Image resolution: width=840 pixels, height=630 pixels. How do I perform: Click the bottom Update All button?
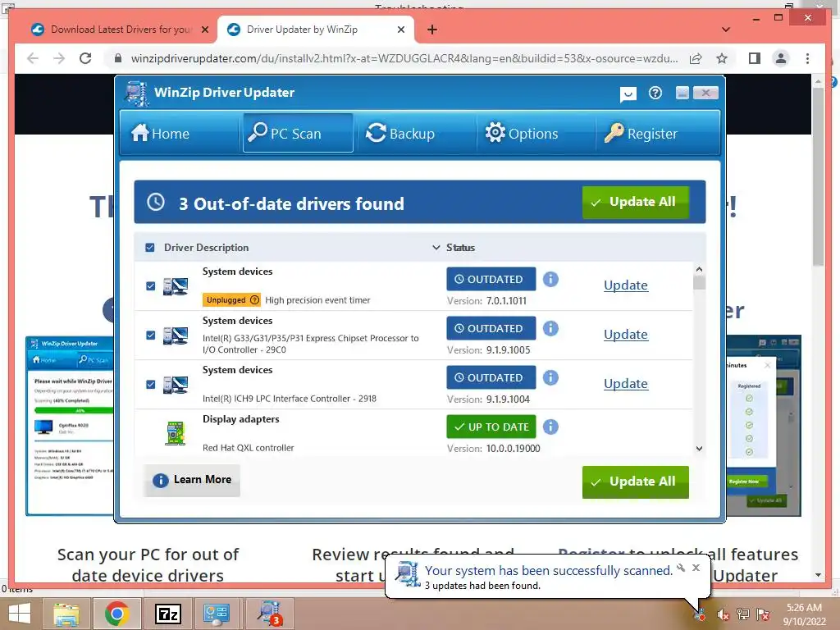point(636,482)
